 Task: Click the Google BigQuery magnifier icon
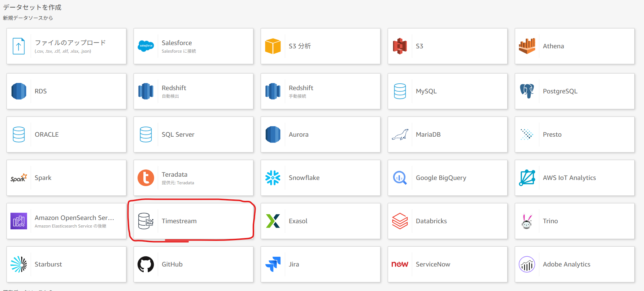[x=400, y=178]
